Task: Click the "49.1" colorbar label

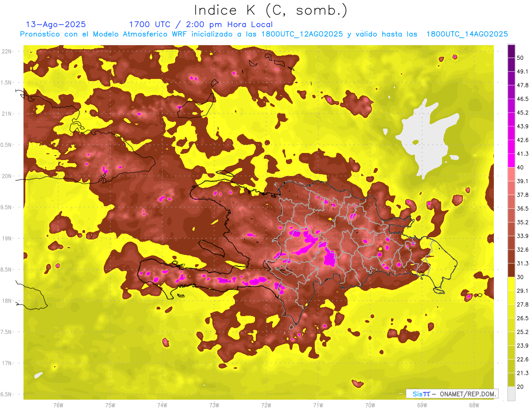Action: click(522, 71)
